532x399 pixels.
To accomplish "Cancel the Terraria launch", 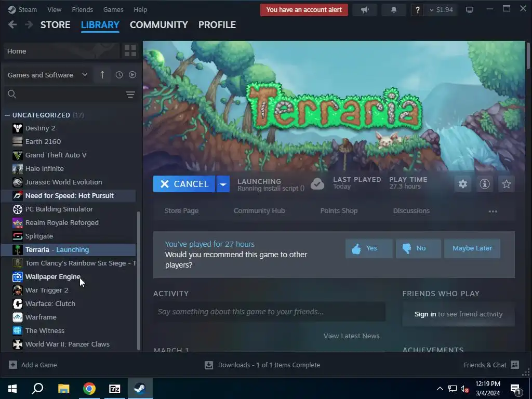I will (x=184, y=184).
